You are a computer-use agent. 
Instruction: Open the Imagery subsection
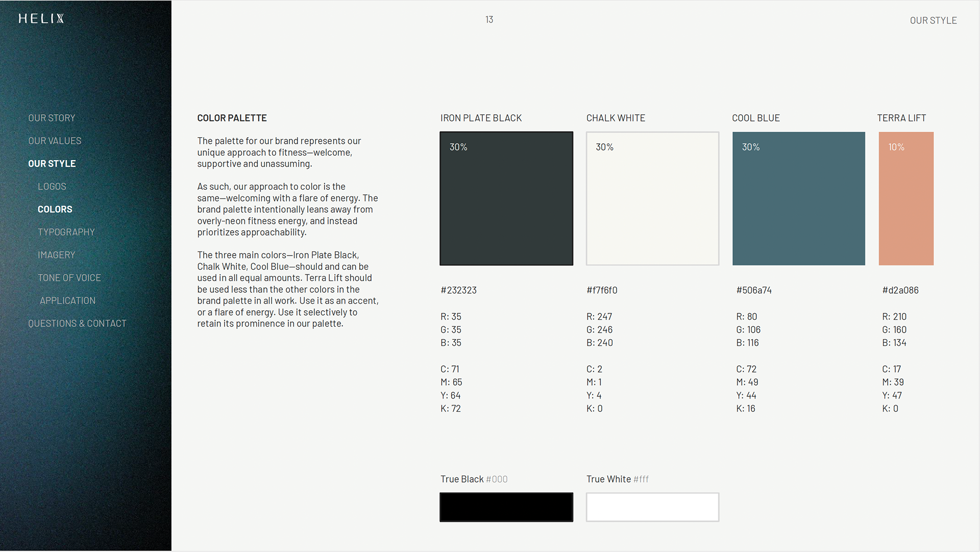(56, 255)
